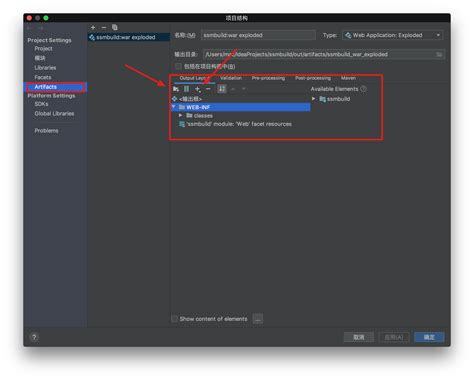Add copy of element in layout toolbar
This screenshot has width=474, height=380.
coord(198,89)
